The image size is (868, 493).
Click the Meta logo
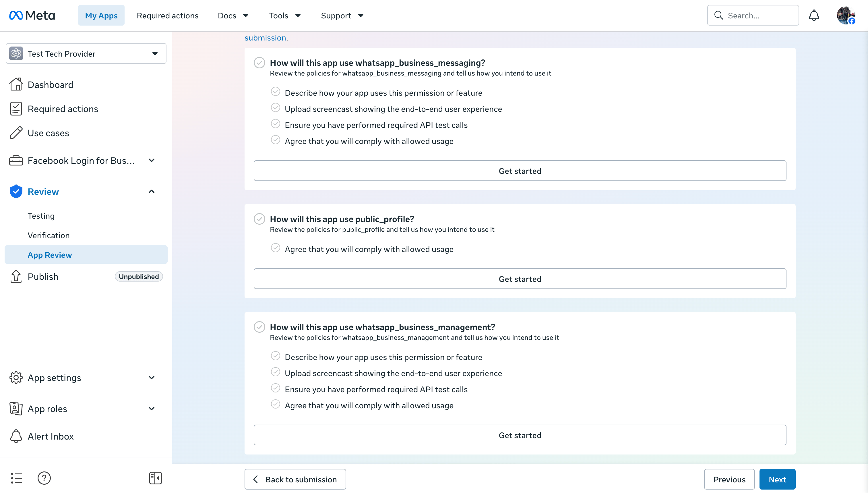[x=32, y=16]
